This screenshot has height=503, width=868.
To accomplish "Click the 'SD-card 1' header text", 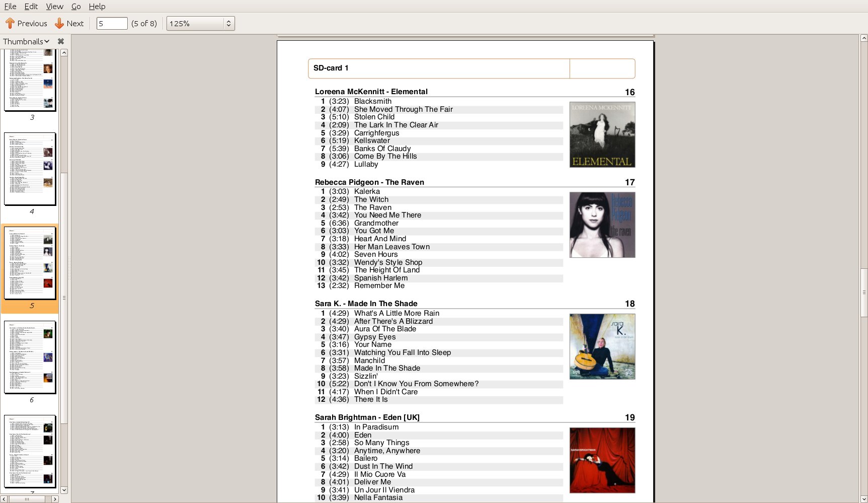I will pyautogui.click(x=331, y=68).
